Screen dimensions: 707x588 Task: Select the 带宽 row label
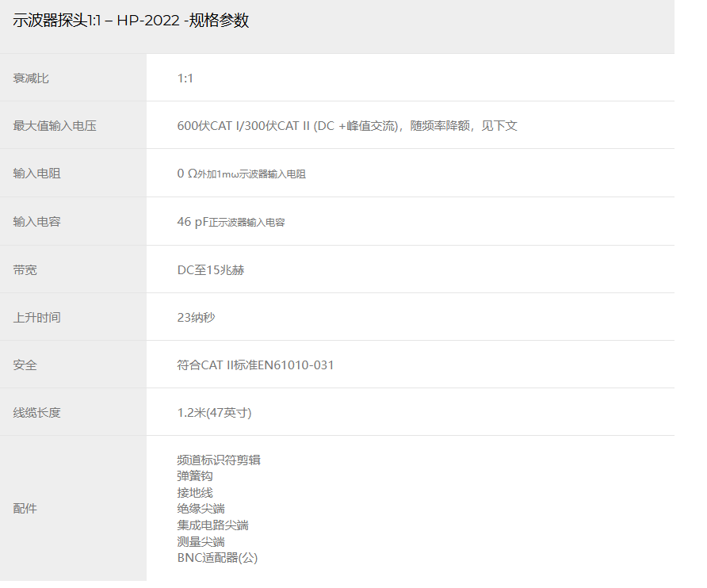(25, 270)
